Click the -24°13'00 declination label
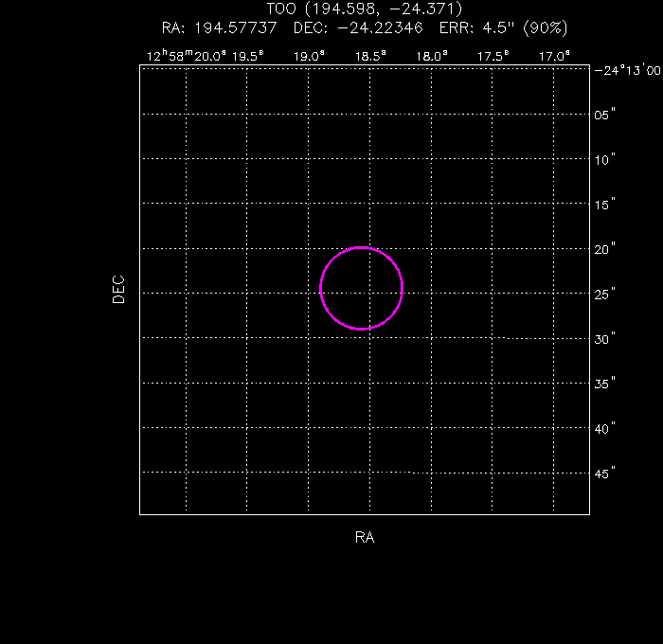This screenshot has height=644, width=663. pos(625,70)
